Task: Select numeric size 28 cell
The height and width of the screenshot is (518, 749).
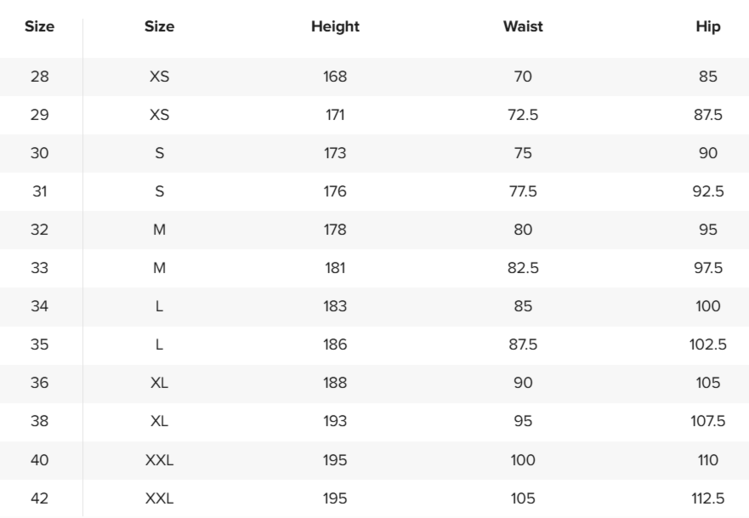Action: pyautogui.click(x=40, y=76)
